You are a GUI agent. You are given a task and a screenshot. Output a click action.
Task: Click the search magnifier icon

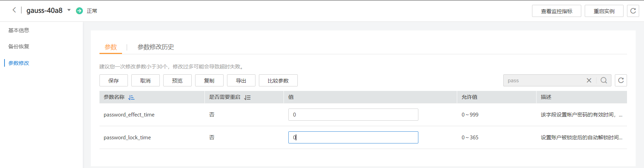[x=604, y=81]
